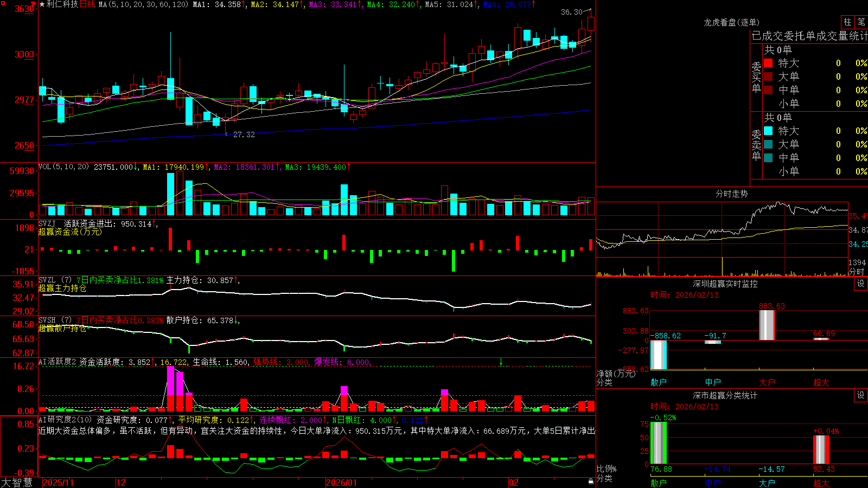Open 设 settings for 深圳超赢实时监控
The height and width of the screenshot is (488, 868).
(861, 284)
